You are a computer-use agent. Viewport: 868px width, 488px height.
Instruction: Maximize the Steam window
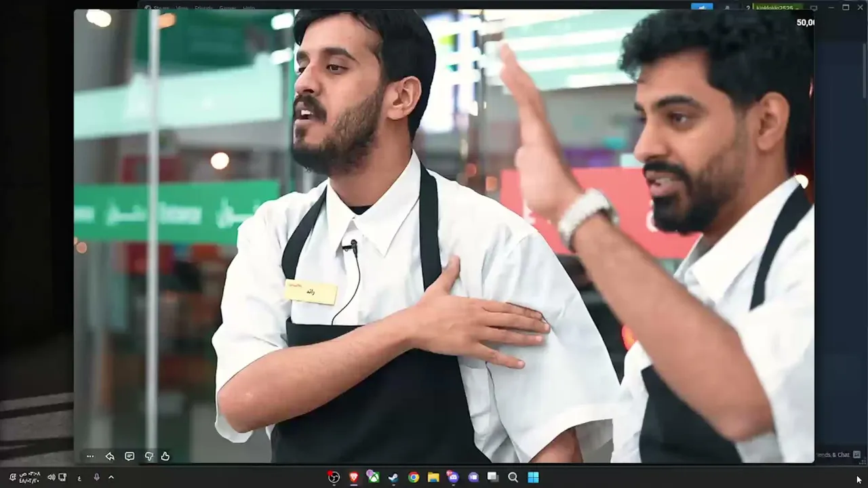pos(846,7)
